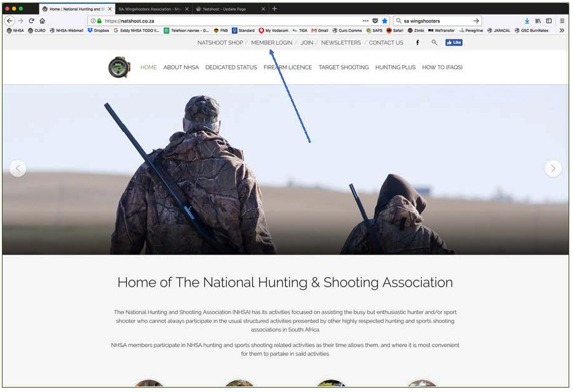Click the browser forward arrow

click(21, 21)
